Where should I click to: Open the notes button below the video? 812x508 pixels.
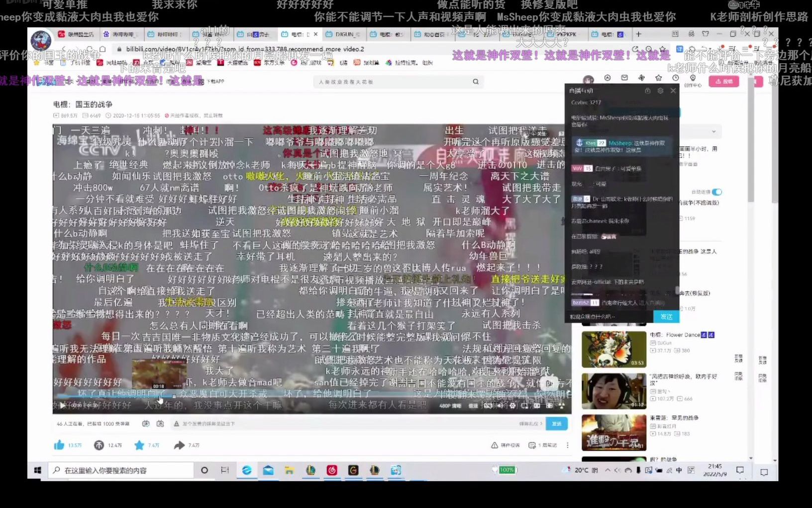click(x=542, y=445)
